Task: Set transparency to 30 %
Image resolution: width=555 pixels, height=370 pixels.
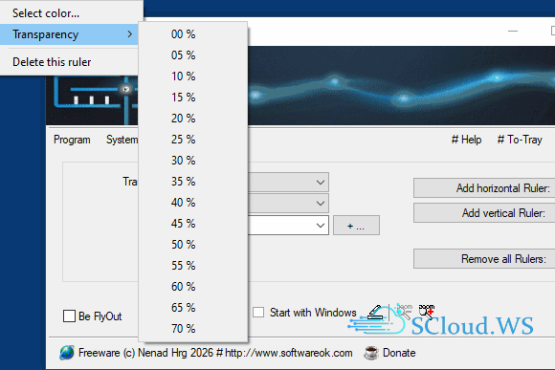Action: [x=193, y=160]
